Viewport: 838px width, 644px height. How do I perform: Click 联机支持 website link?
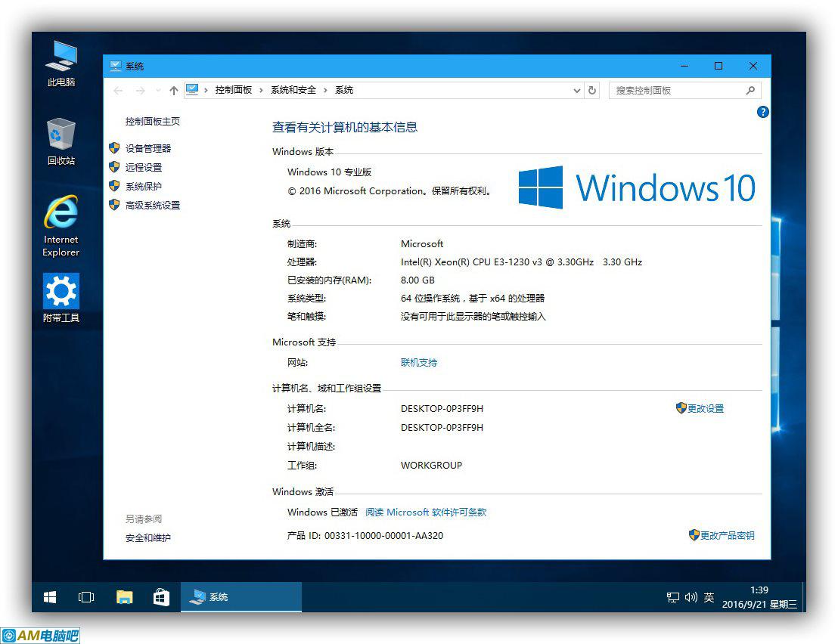point(419,363)
